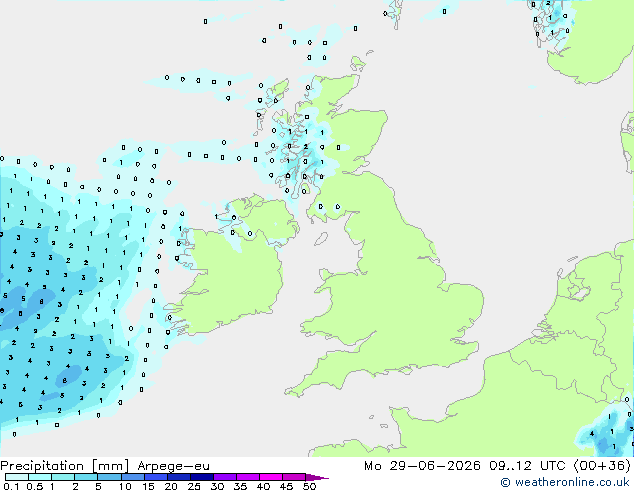634x490 pixels.
Task: Click the date 'Mo 29-06-2026'
Action: tap(422, 466)
